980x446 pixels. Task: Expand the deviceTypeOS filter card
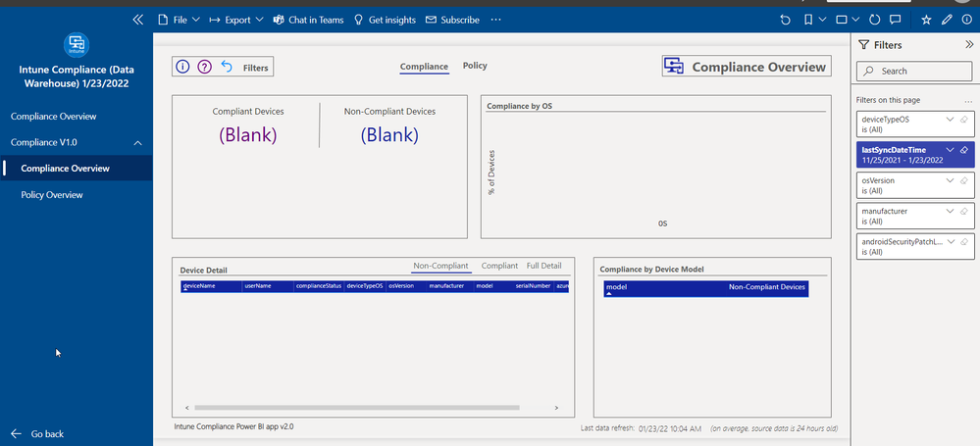(949, 119)
